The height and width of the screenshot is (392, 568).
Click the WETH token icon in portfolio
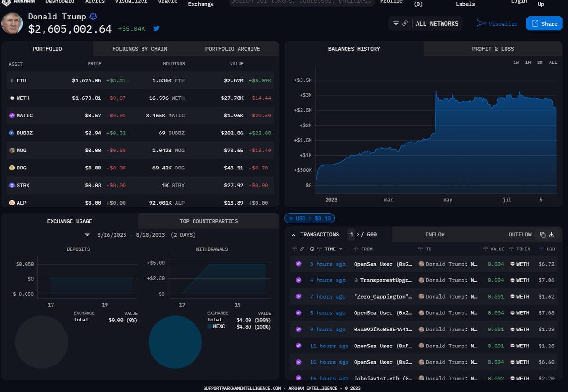12,98
